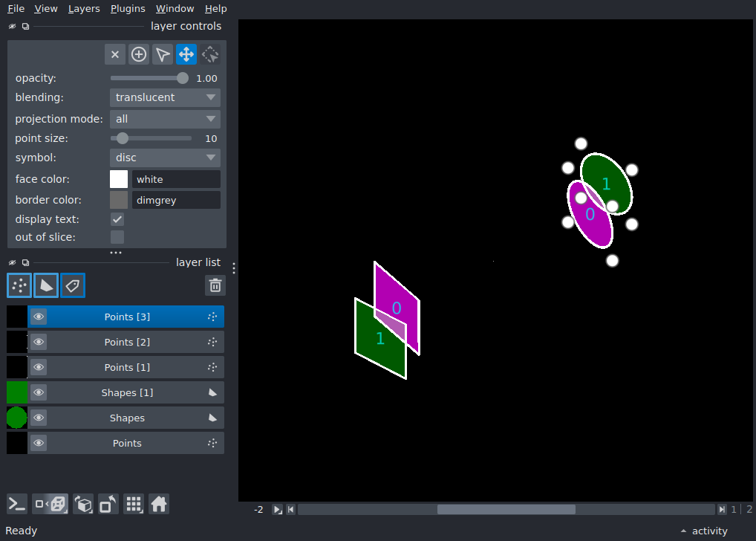Open the console terminal
Image resolution: width=756 pixels, height=541 pixels.
coord(17,505)
